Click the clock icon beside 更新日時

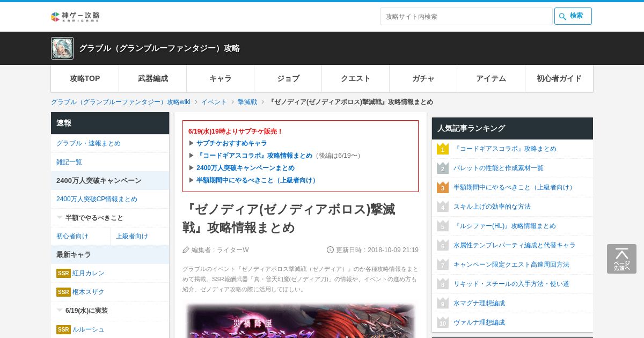331,250
